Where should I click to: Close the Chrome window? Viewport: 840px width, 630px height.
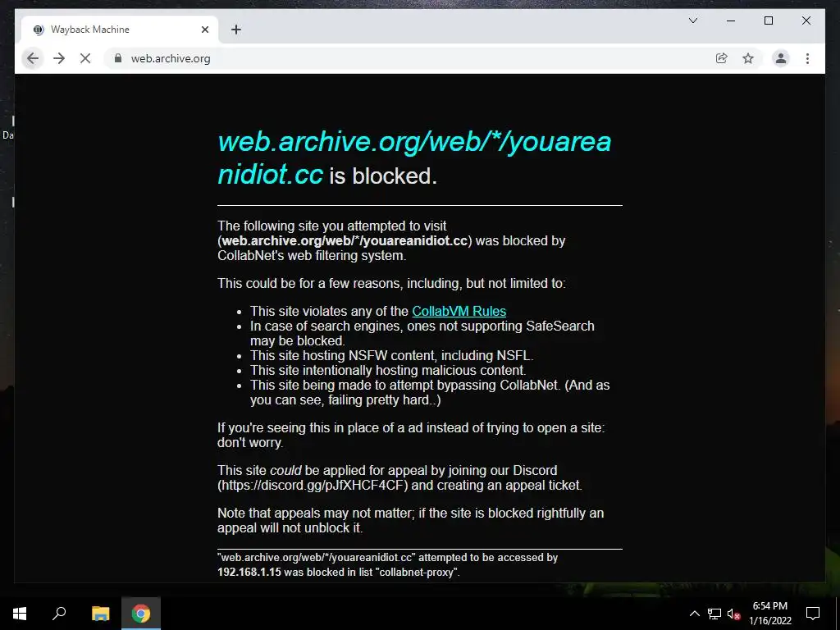pyautogui.click(x=806, y=21)
